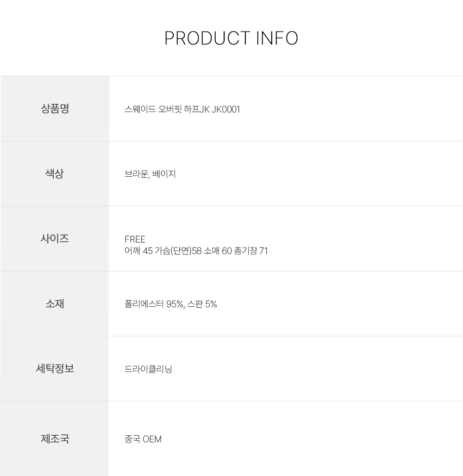Click the 색상 row label
The image size is (463, 476).
click(55, 174)
